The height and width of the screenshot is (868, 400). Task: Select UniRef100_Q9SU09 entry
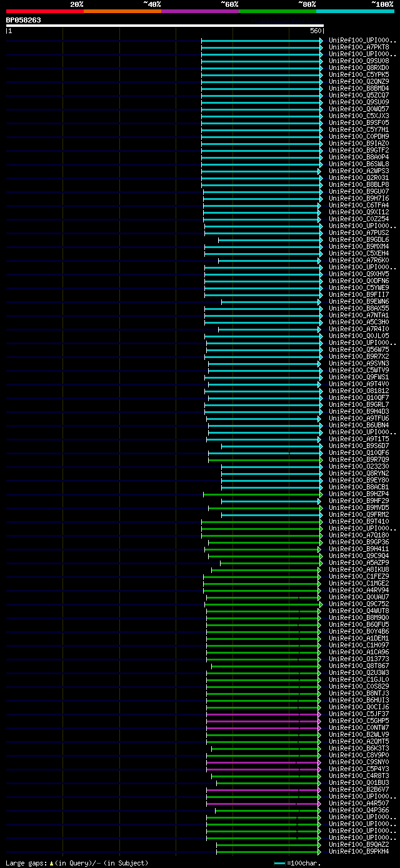coord(359,102)
